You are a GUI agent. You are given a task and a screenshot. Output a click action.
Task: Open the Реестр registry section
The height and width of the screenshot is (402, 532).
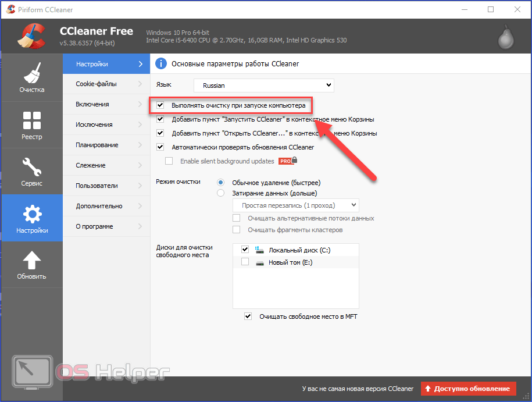(32, 125)
